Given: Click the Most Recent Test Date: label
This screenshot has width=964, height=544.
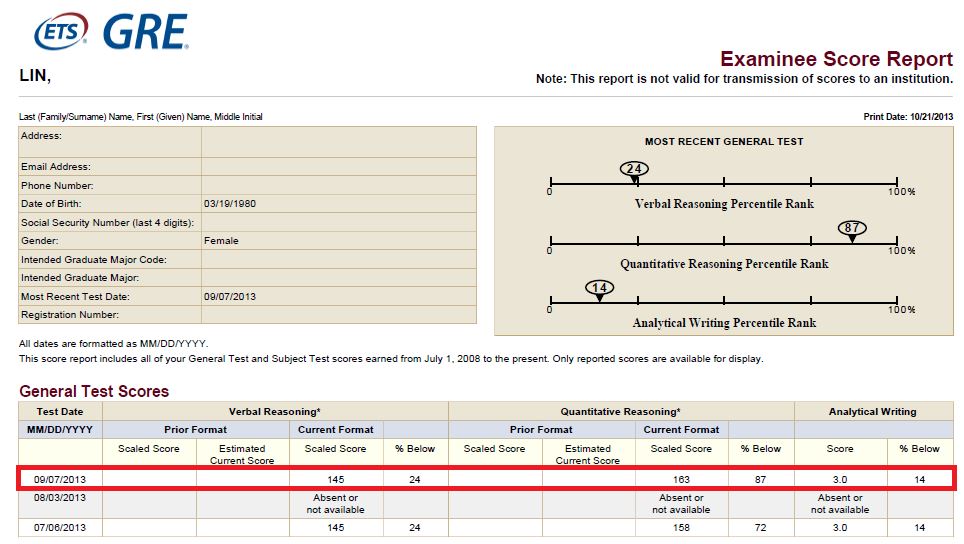Looking at the screenshot, I should tap(75, 296).
